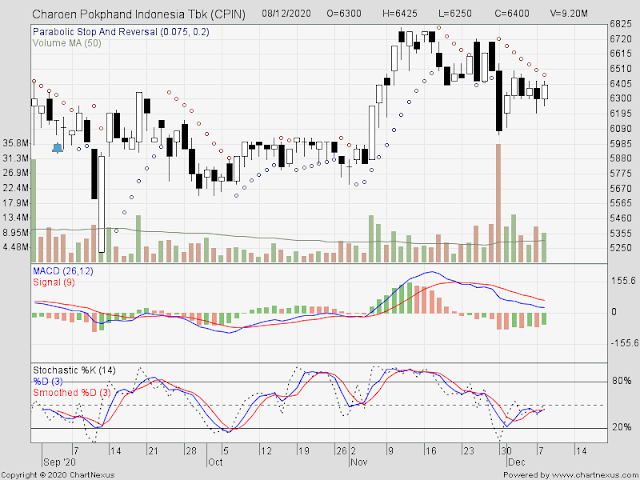Click the Oct month label

215,462
